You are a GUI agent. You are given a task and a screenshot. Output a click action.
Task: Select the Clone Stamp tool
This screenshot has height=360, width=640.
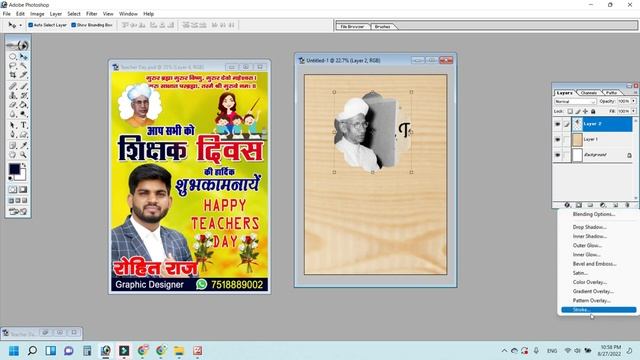click(13, 95)
